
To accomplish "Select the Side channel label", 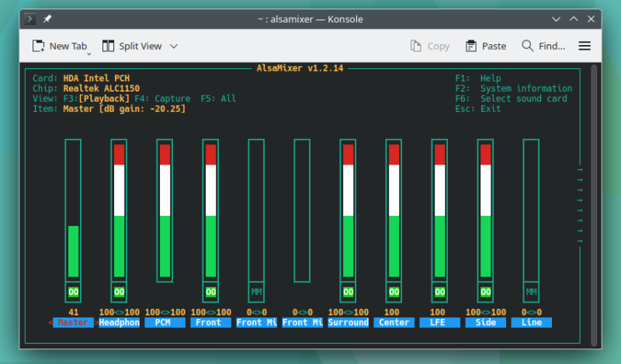I will 486,322.
